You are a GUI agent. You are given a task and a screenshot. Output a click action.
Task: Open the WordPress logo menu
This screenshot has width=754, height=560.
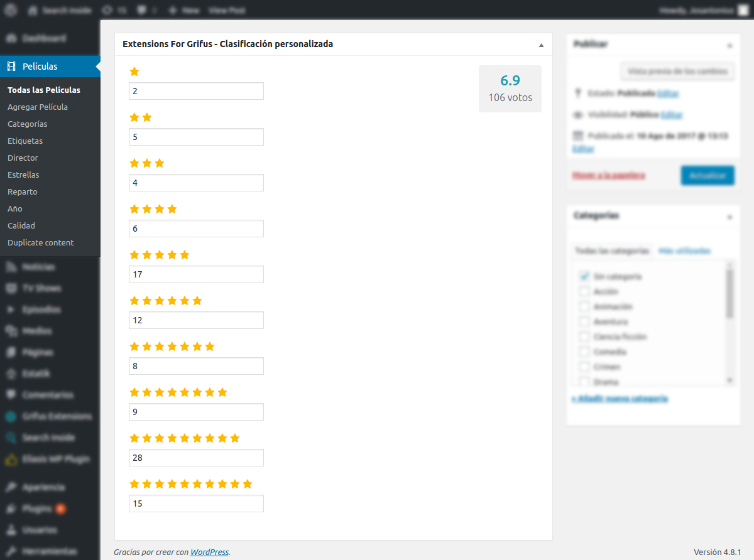pos(11,10)
